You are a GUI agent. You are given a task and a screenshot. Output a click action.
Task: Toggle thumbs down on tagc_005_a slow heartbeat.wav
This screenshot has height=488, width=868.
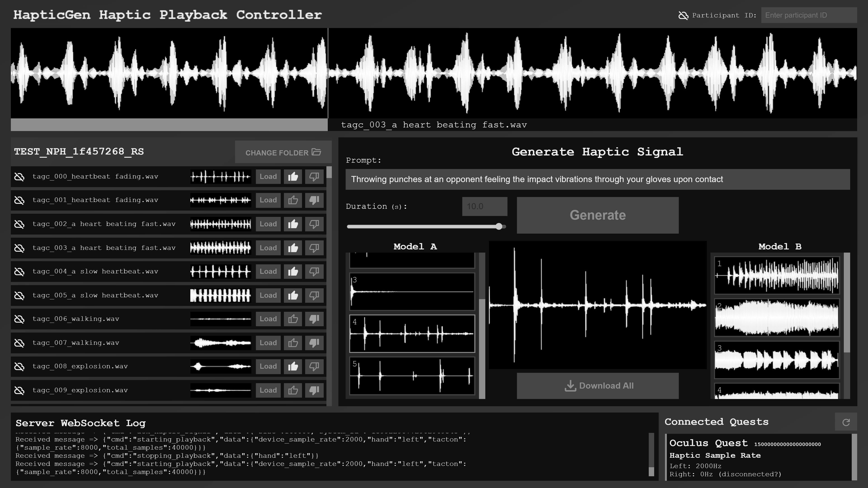pyautogui.click(x=314, y=295)
